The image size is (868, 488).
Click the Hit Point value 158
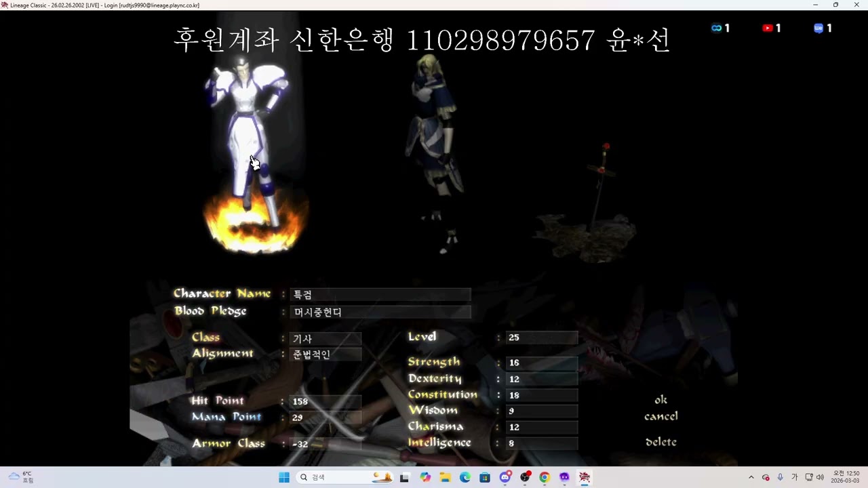pos(325,401)
